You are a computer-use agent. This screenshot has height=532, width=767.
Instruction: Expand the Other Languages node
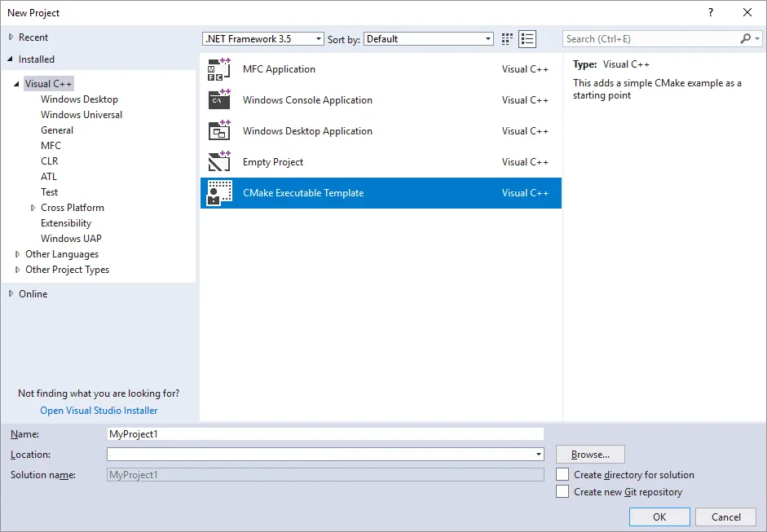[17, 254]
